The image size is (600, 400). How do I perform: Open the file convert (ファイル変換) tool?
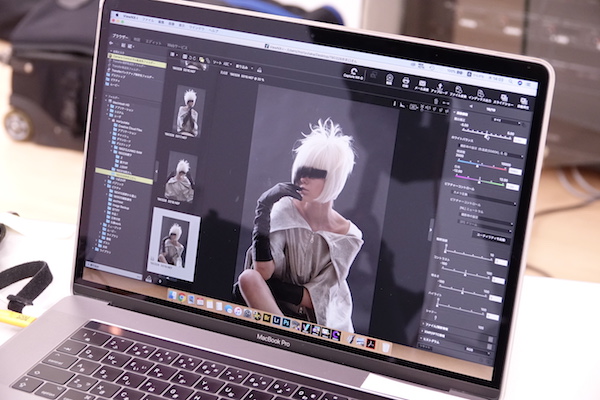click(x=458, y=91)
